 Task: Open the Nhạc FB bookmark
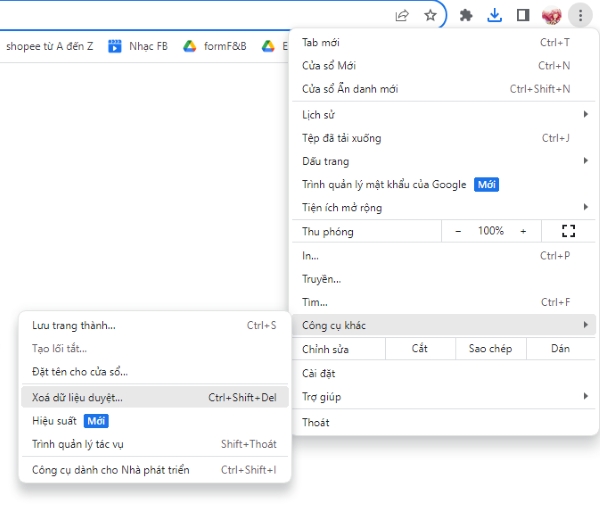pos(139,46)
